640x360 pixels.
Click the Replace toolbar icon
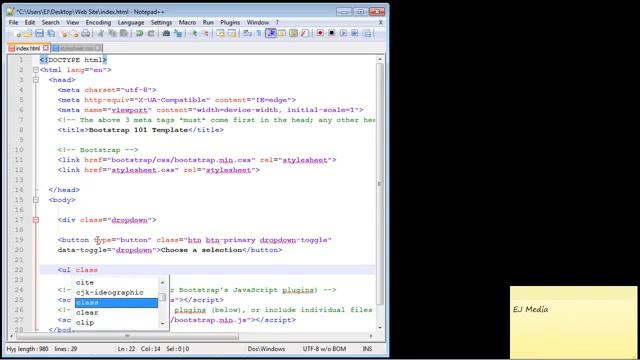click(x=178, y=33)
